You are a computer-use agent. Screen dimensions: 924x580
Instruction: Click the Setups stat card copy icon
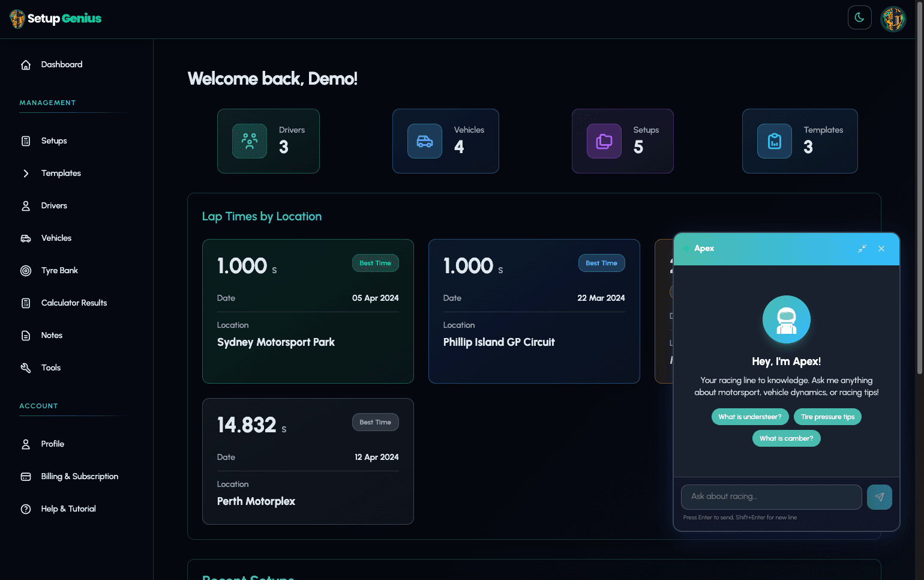(x=604, y=141)
